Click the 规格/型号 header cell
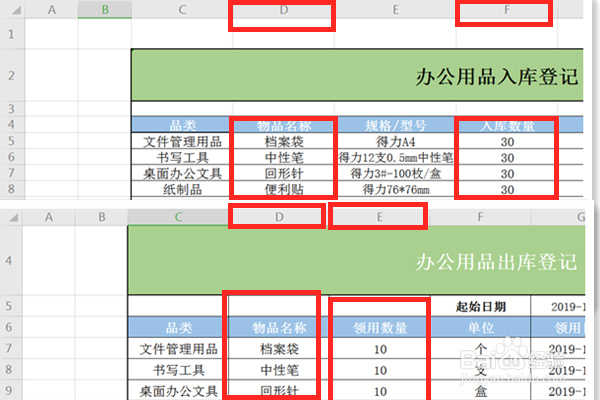600x400 pixels. (395, 125)
